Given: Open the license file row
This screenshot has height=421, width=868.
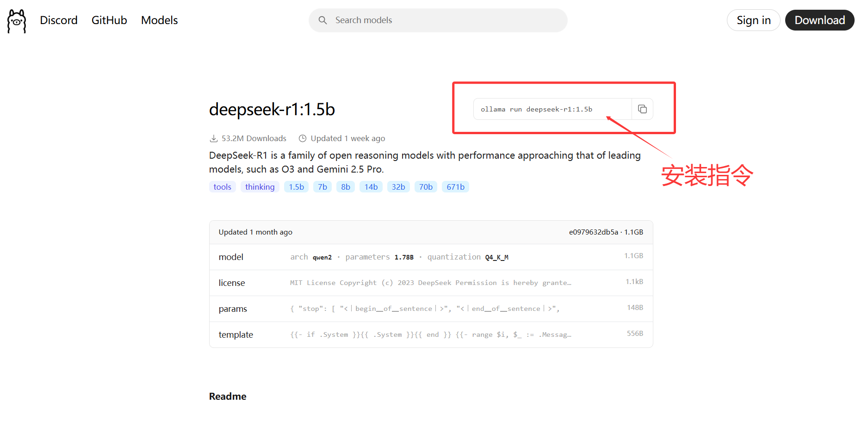Looking at the screenshot, I should 430,283.
